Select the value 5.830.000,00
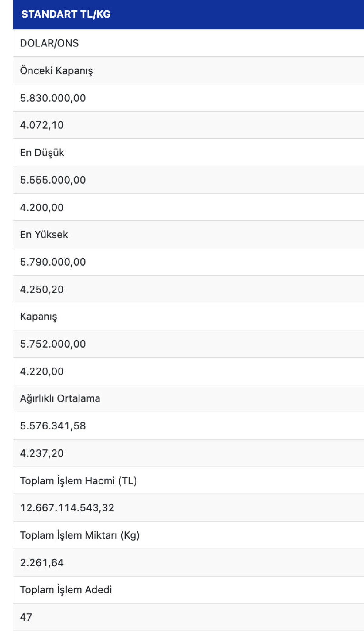This screenshot has width=364, height=634. [53, 98]
